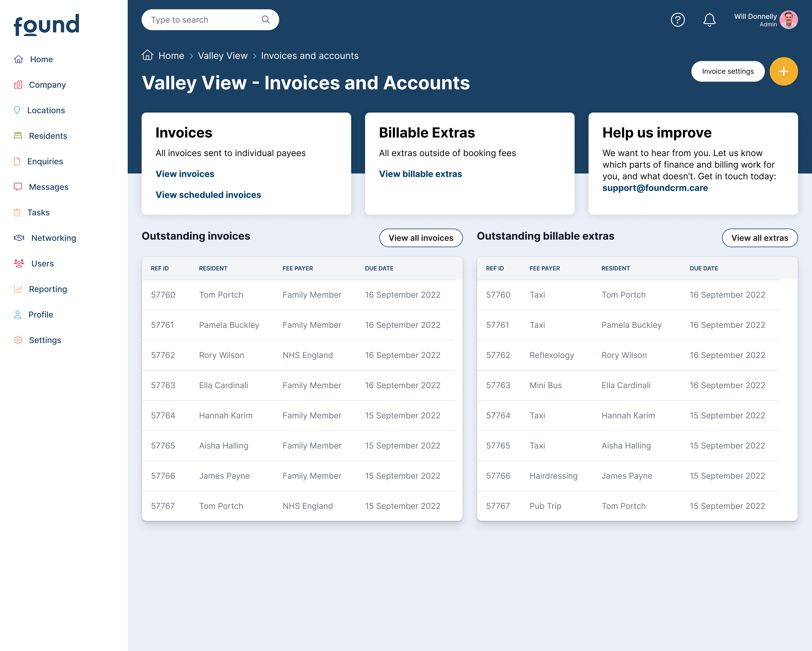This screenshot has width=812, height=651.
Task: Go to Residents in sidebar
Action: tap(48, 136)
